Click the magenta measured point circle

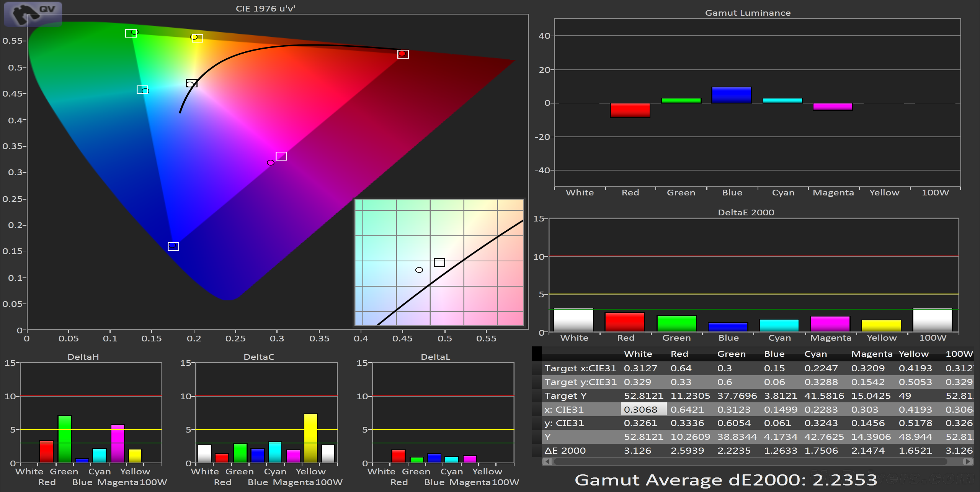(271, 163)
